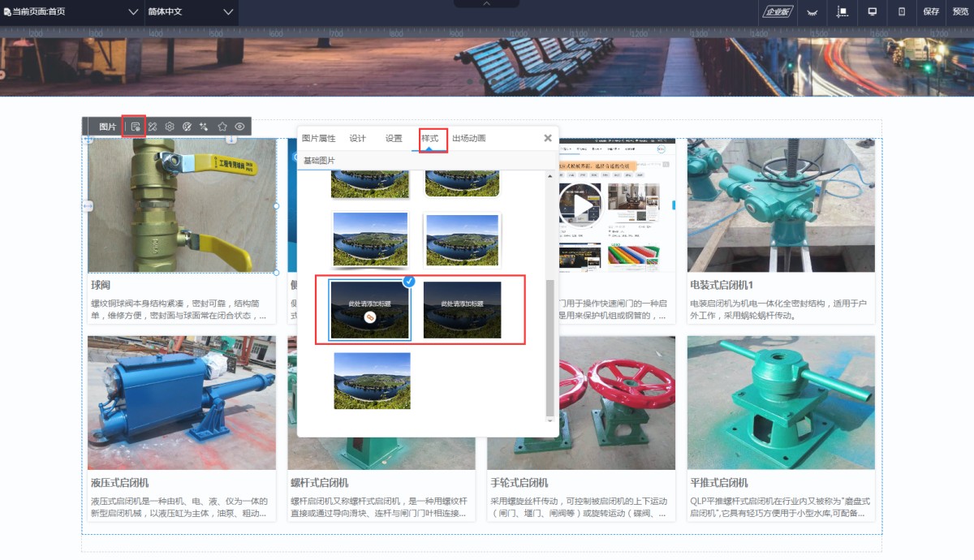
Task: Choose the last plain image style thumbnail
Action: click(x=372, y=381)
